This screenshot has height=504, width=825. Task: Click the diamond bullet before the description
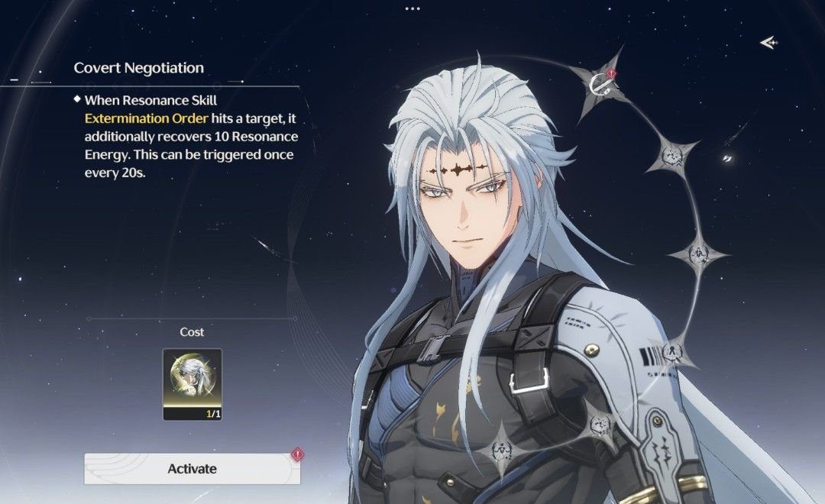(x=77, y=99)
